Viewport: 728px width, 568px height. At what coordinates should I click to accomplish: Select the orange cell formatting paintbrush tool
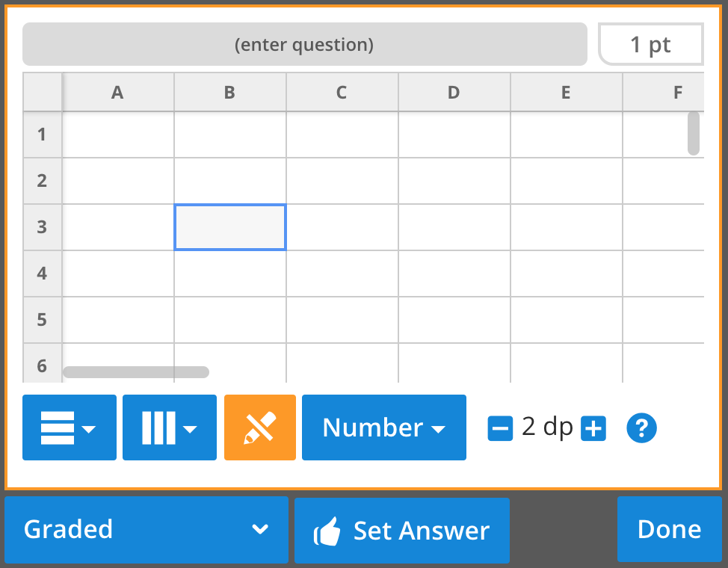(259, 427)
